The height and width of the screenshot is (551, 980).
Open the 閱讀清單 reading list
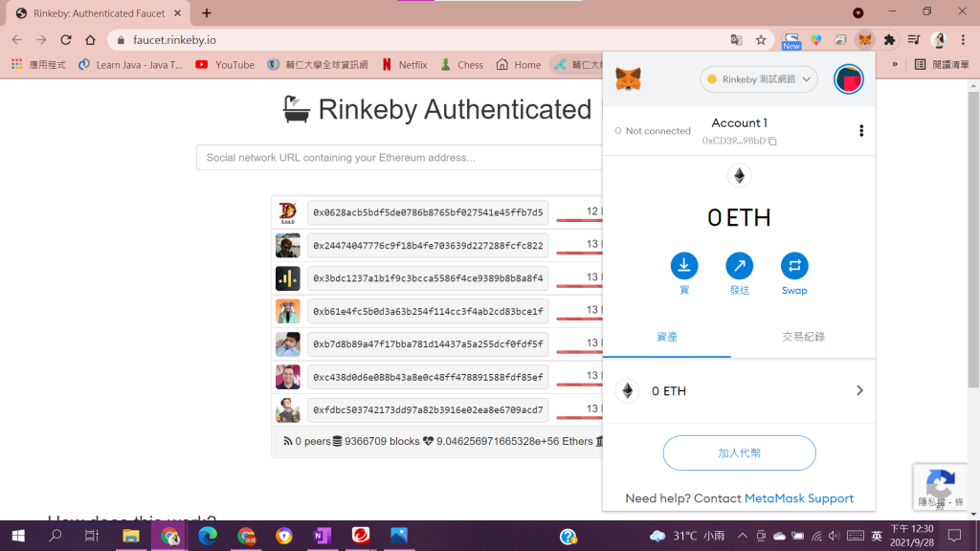(942, 65)
